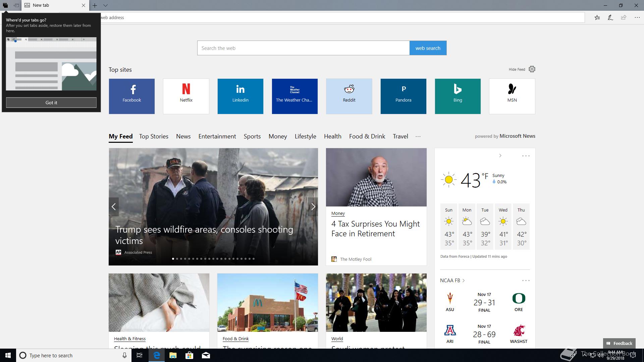Open Trump sees wildfire areas headline
644x362 pixels.
pyautogui.click(x=204, y=235)
